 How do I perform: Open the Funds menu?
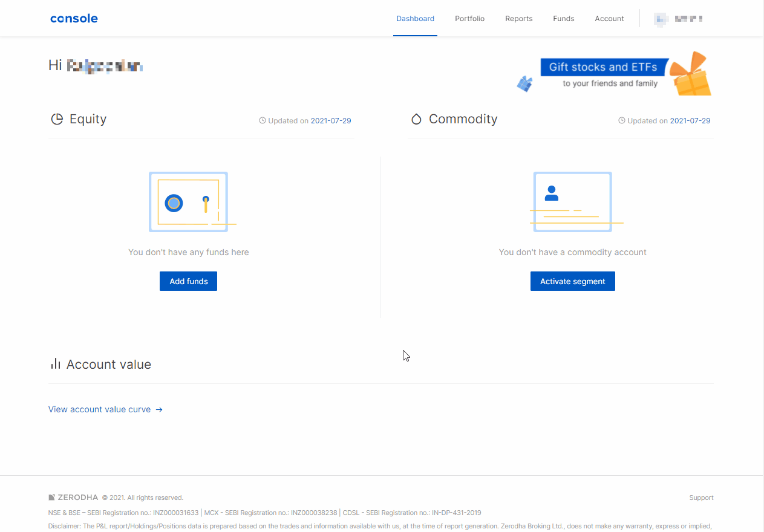coord(563,19)
